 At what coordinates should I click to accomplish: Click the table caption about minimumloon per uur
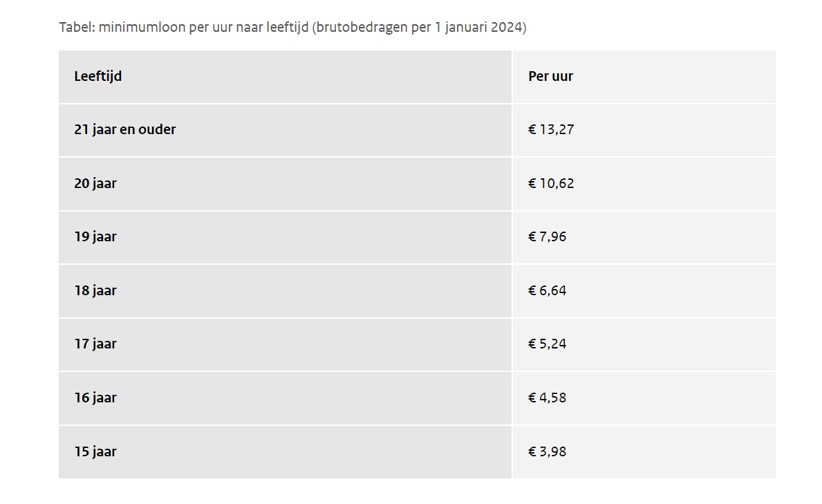292,27
